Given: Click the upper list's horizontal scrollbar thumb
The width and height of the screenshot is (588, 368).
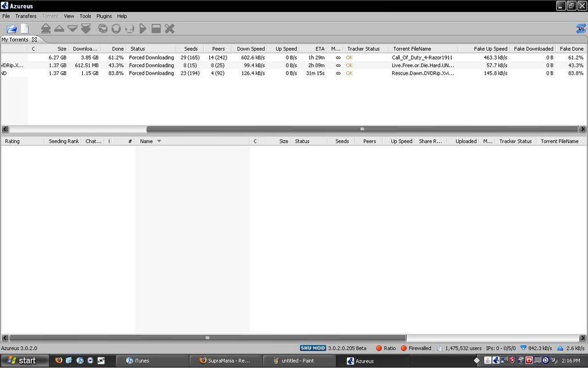Looking at the screenshot, I should click(x=362, y=129).
